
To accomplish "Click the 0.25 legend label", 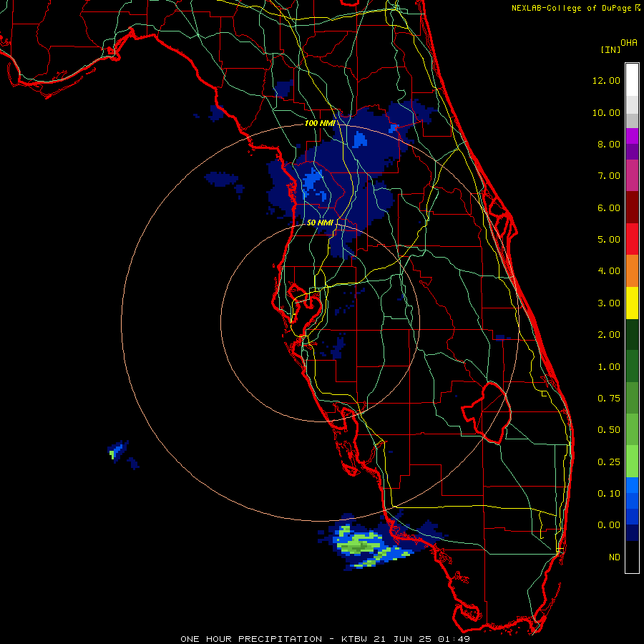I will tap(608, 462).
